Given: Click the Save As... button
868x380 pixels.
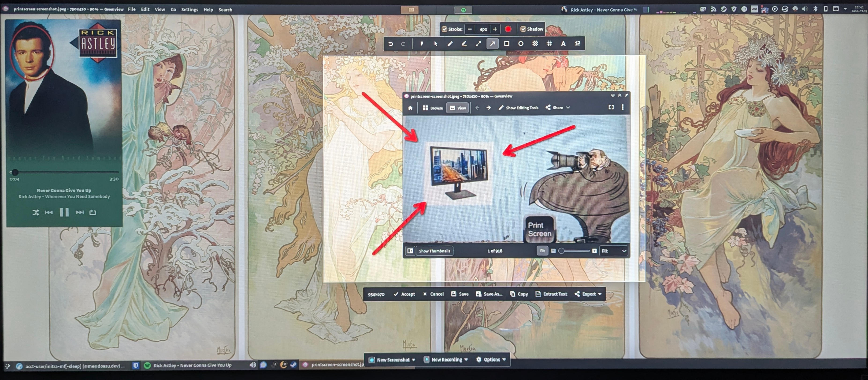Looking at the screenshot, I should [489, 294].
